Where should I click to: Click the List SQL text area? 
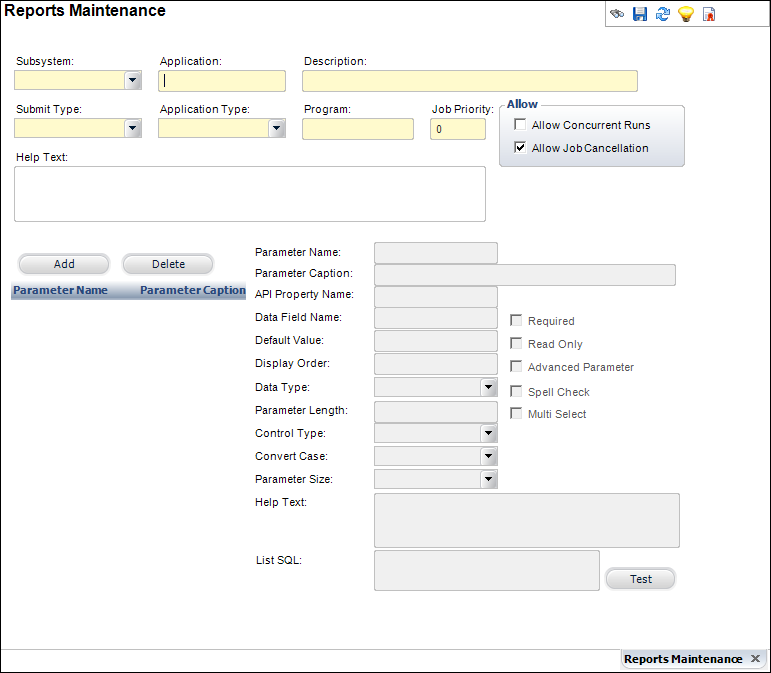point(487,570)
